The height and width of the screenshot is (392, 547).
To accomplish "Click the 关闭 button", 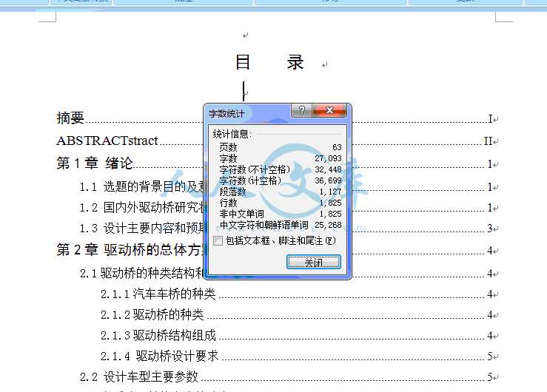I will pyautogui.click(x=314, y=263).
